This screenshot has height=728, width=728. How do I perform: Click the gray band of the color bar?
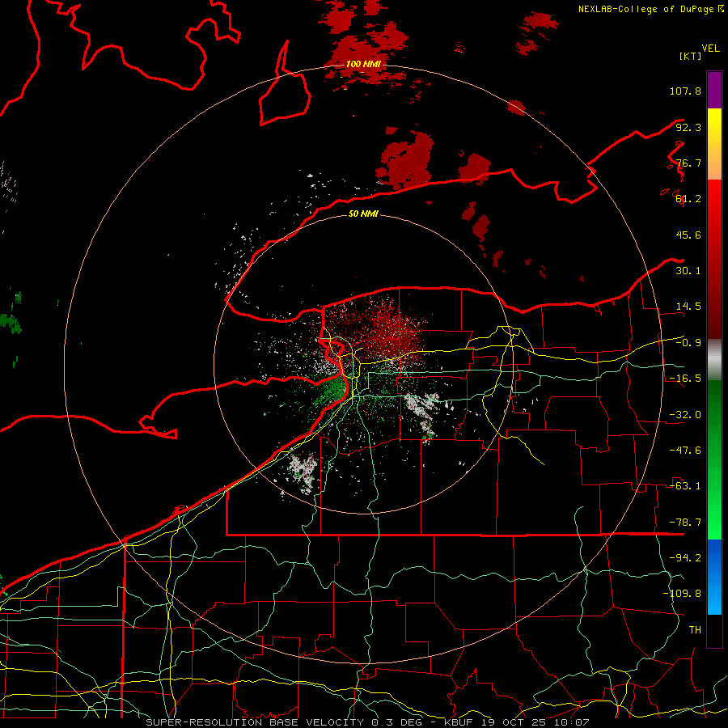[x=714, y=360]
